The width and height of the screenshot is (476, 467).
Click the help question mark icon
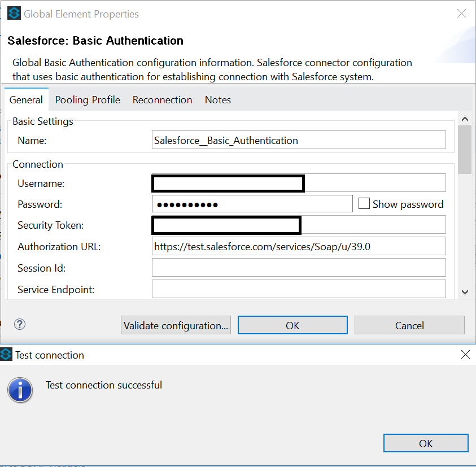pyautogui.click(x=20, y=324)
